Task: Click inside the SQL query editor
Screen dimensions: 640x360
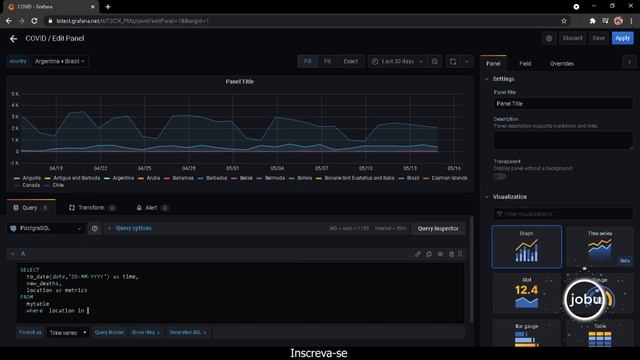Action: (x=241, y=293)
